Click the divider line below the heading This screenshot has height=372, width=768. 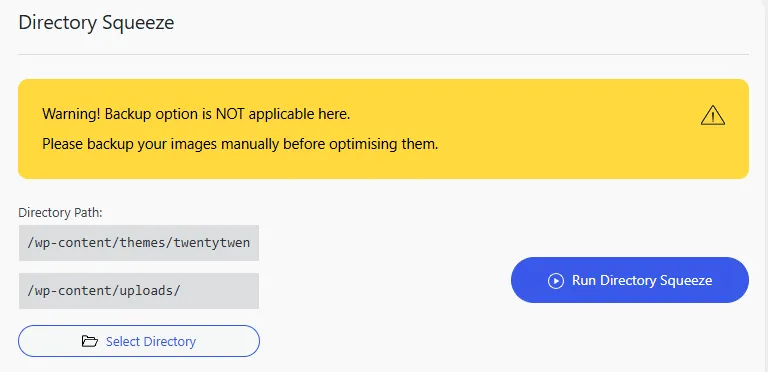pos(384,54)
